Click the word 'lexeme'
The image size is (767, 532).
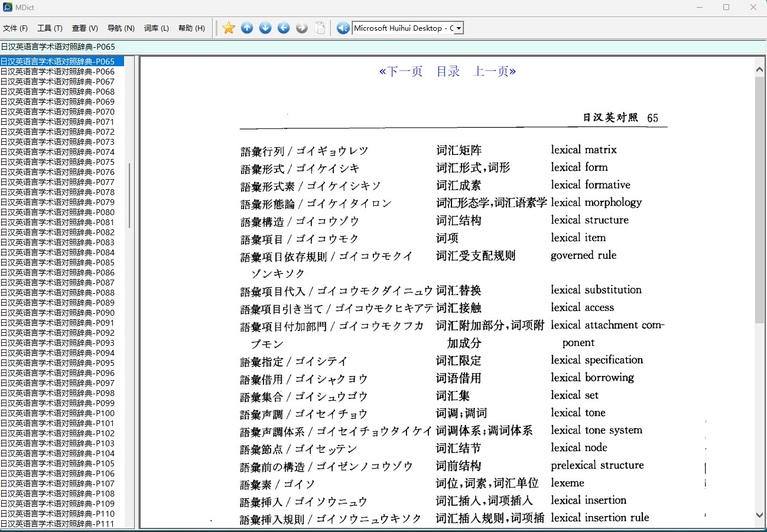click(x=567, y=483)
